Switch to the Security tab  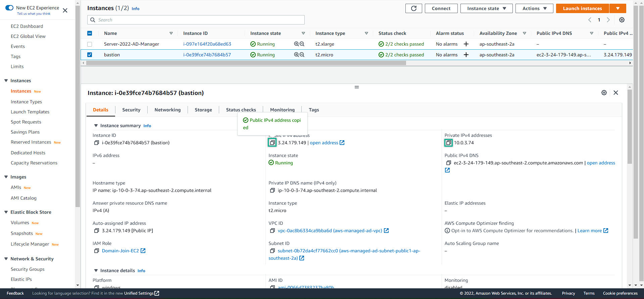[131, 110]
